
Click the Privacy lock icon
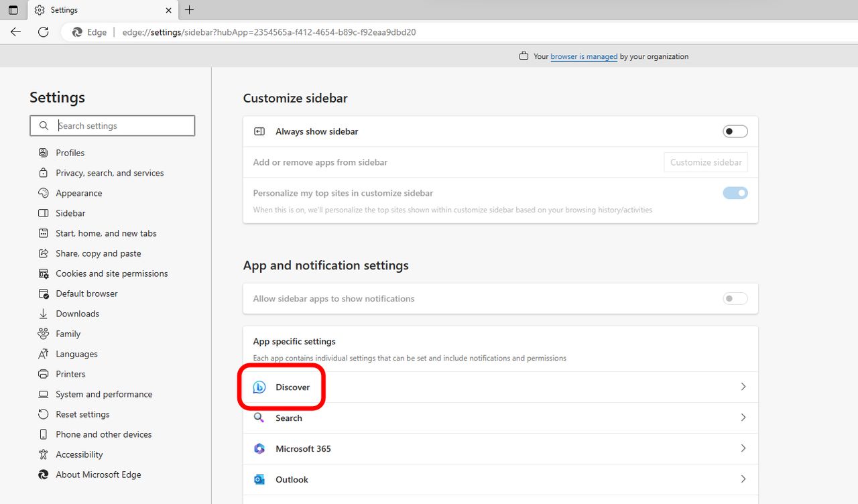click(44, 173)
